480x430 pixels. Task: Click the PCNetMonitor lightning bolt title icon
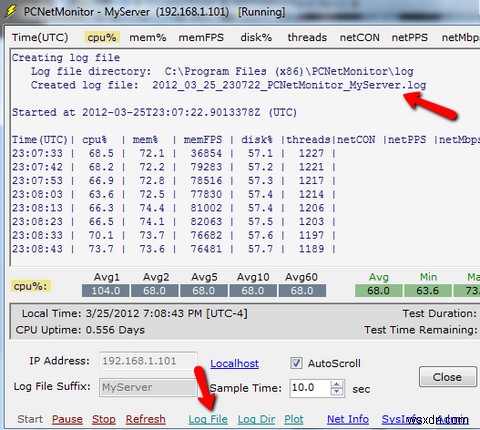click(11, 11)
